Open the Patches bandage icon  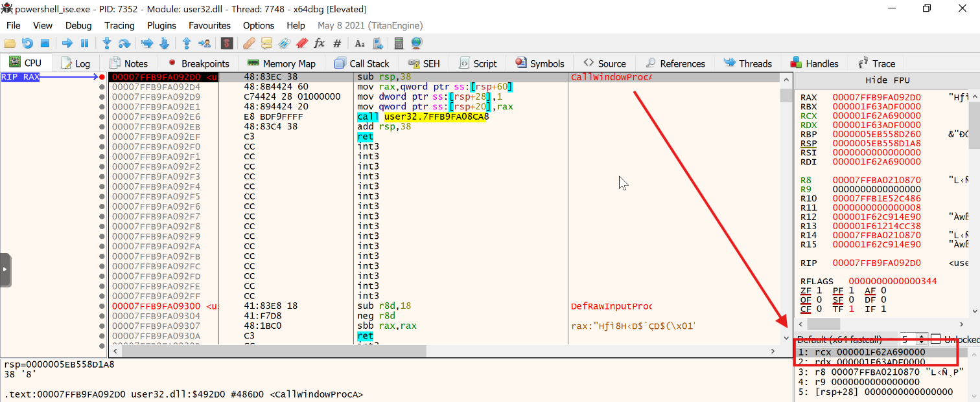249,43
